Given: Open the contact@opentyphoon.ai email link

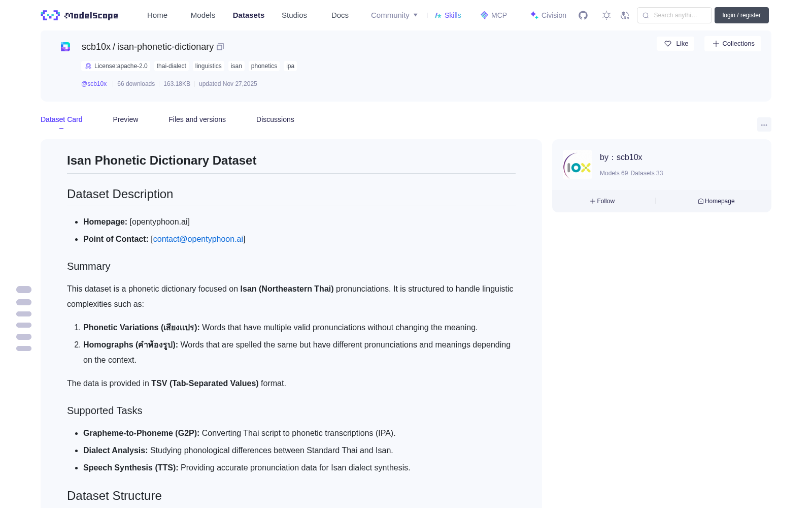Looking at the screenshot, I should pyautogui.click(x=198, y=239).
